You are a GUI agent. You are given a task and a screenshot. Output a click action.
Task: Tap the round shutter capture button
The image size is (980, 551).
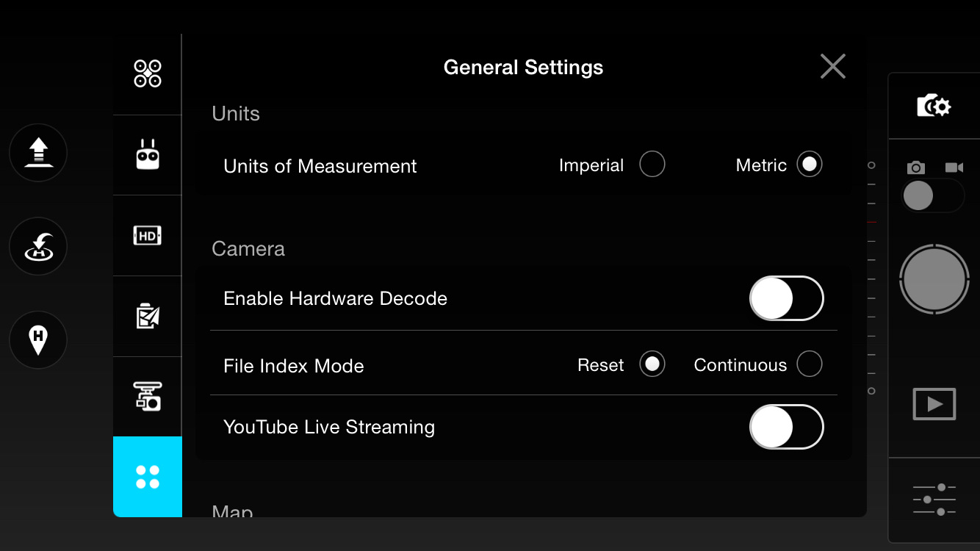934,280
